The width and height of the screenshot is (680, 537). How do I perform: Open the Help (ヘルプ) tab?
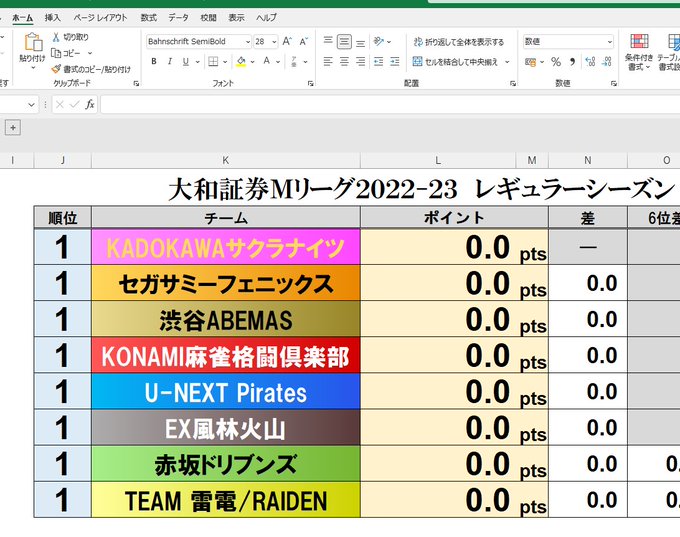(x=266, y=18)
